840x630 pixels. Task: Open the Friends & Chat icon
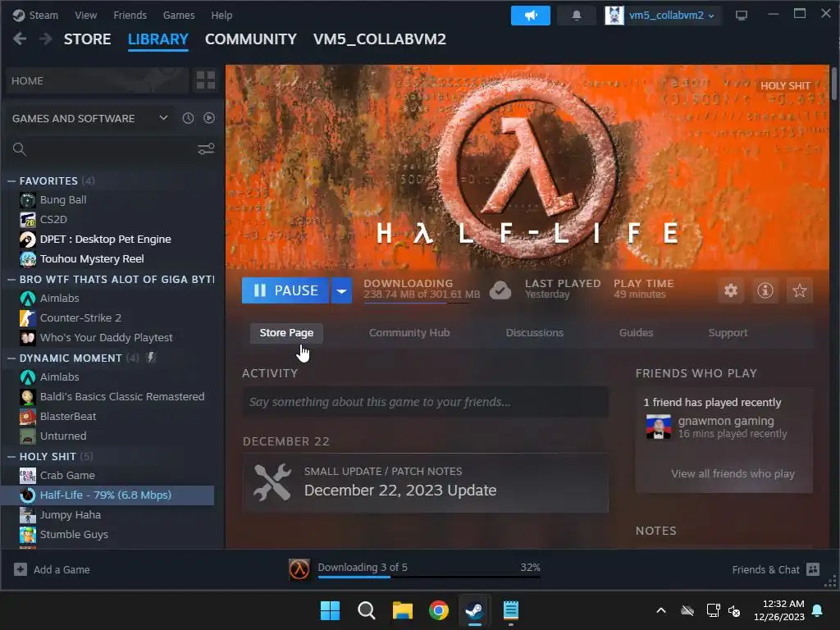[x=813, y=569]
